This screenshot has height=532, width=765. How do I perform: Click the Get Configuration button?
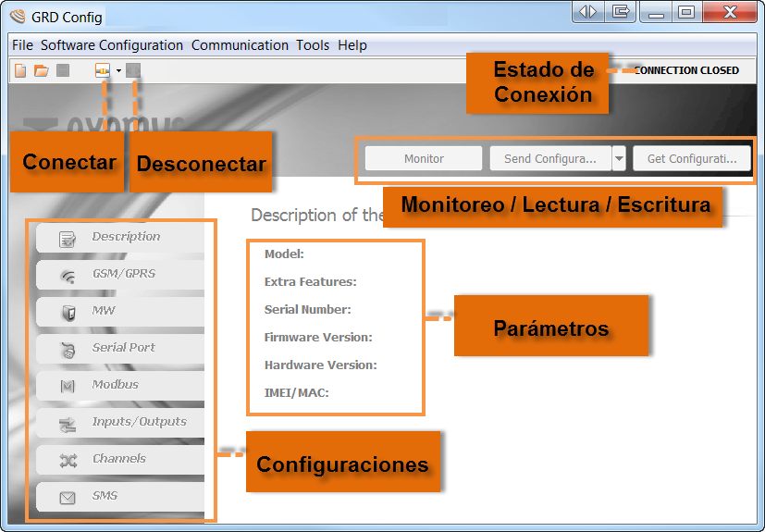click(692, 158)
